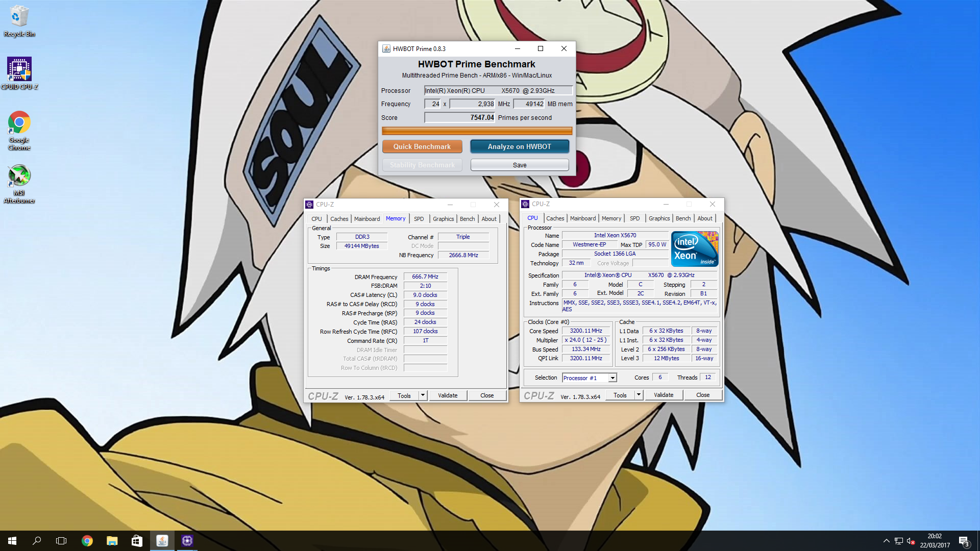Open Windows Store from taskbar

(x=137, y=541)
